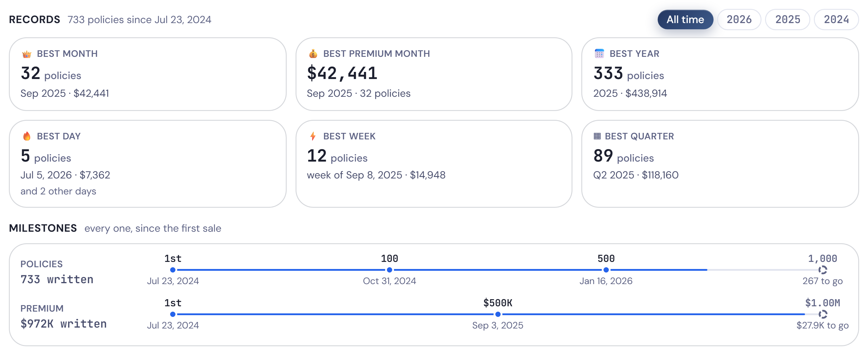
Task: Click 'Oct 31, 2024' milestone date
Action: tap(389, 281)
